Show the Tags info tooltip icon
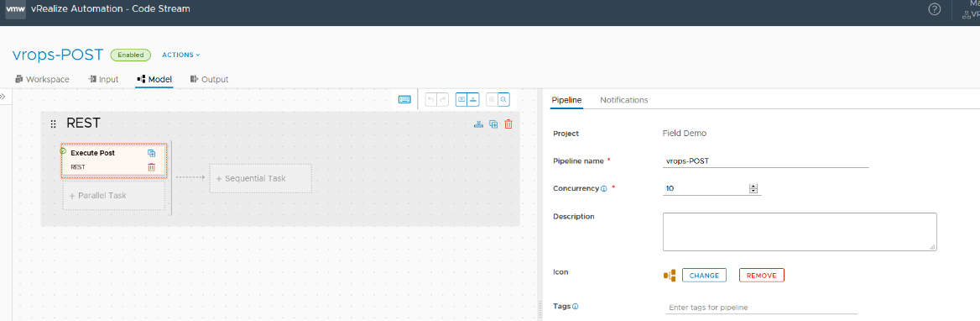 tap(575, 307)
